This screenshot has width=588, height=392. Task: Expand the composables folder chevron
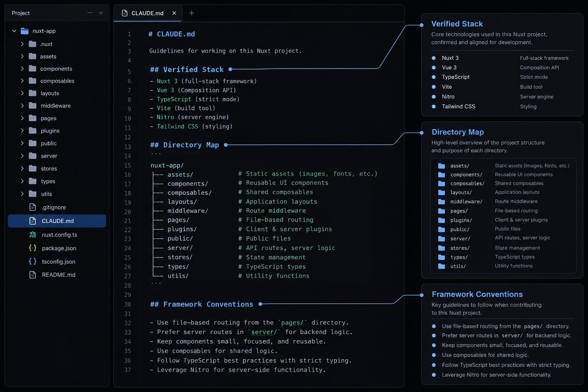click(22, 81)
